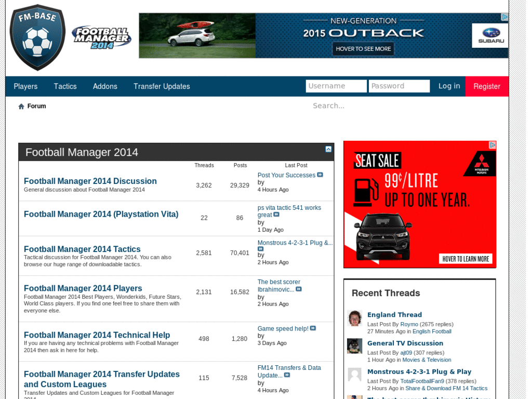Go to last post icon for FM14 Transfers Update

[287, 375]
